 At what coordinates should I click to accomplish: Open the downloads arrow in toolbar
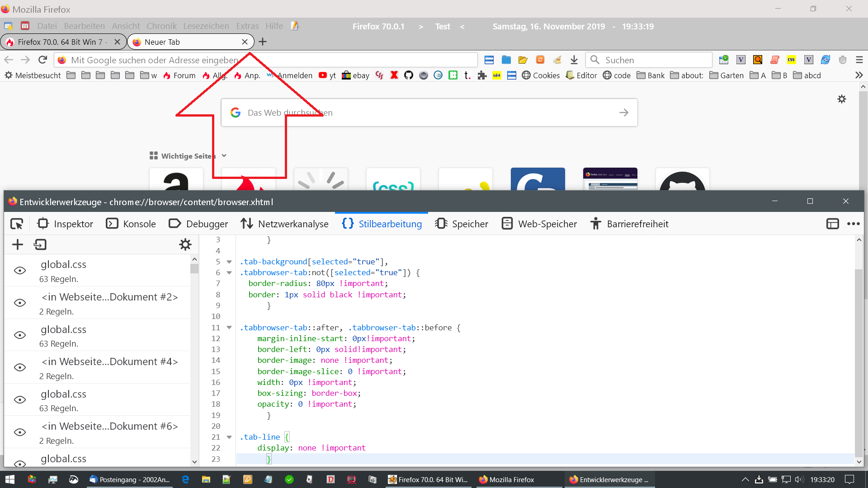574,60
